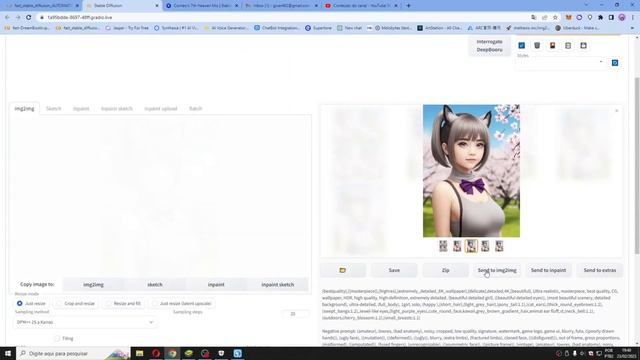Viewport: 640px width, 360px height.
Task: Select the second gallery thumbnail
Action: 457,246
